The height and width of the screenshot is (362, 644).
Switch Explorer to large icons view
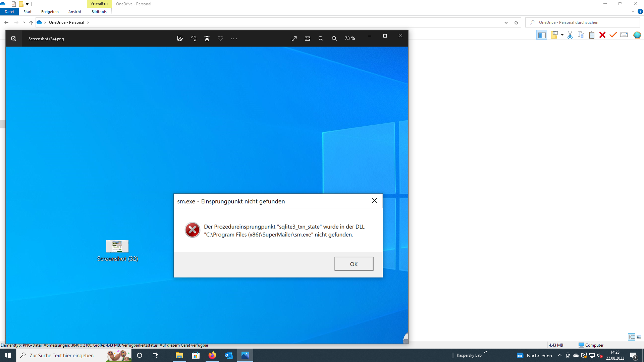(639, 337)
